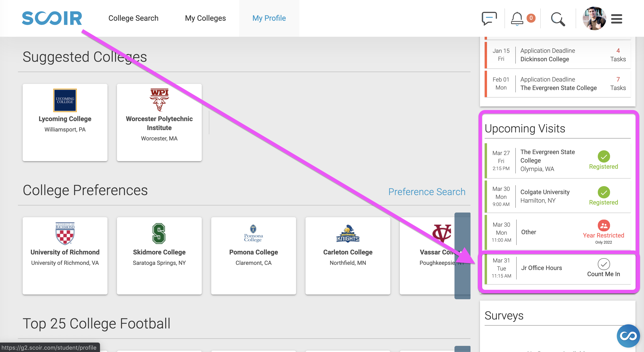
Task: Open the messages chat icon
Action: point(489,18)
